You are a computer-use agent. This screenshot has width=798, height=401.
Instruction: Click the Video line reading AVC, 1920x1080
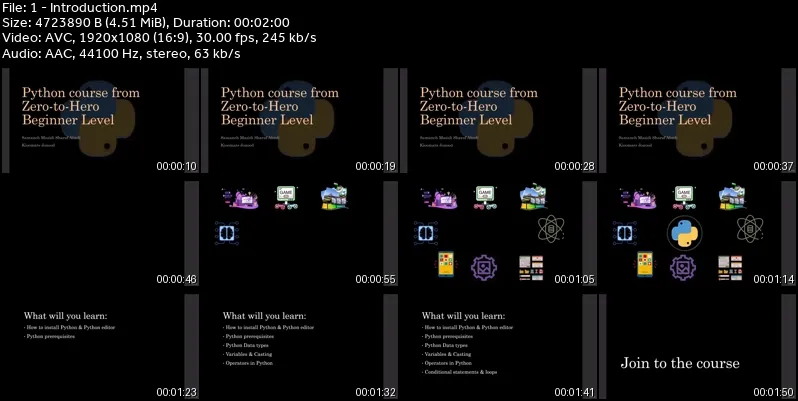click(x=159, y=38)
